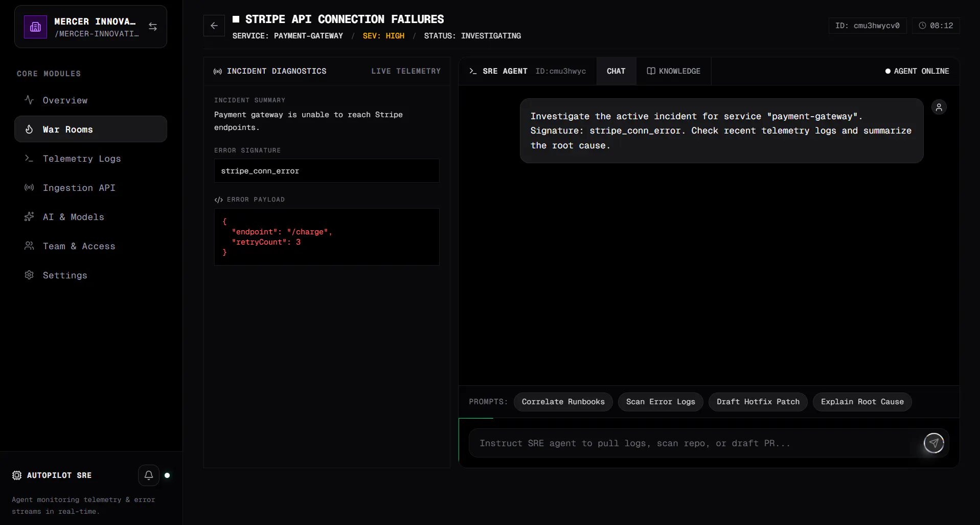Select the Correlate Runbooks prompt
Viewport: 980px width, 525px height.
point(563,402)
